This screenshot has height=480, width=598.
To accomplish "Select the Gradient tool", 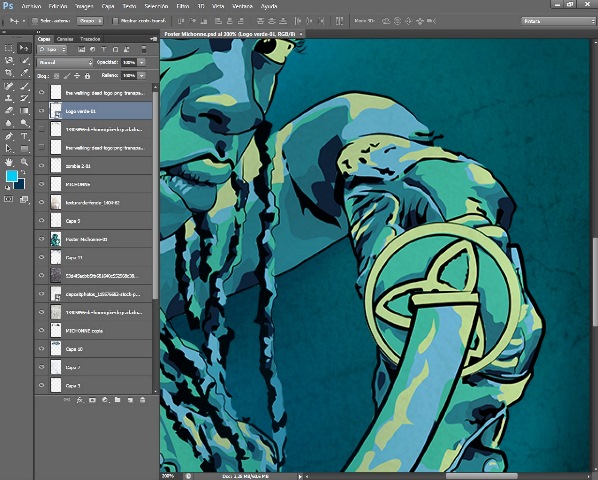I will click(24, 111).
